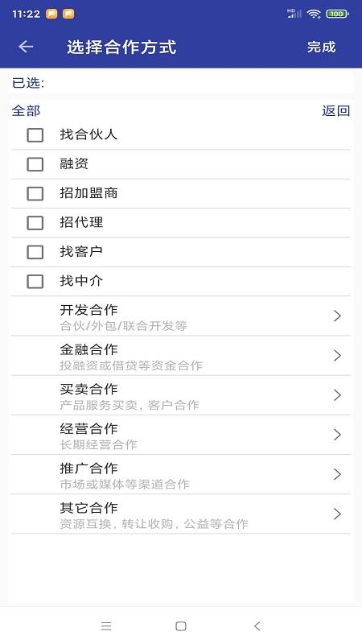Tap 完成 to finish selection
Viewport: 362px width, 644px height.
point(321,47)
